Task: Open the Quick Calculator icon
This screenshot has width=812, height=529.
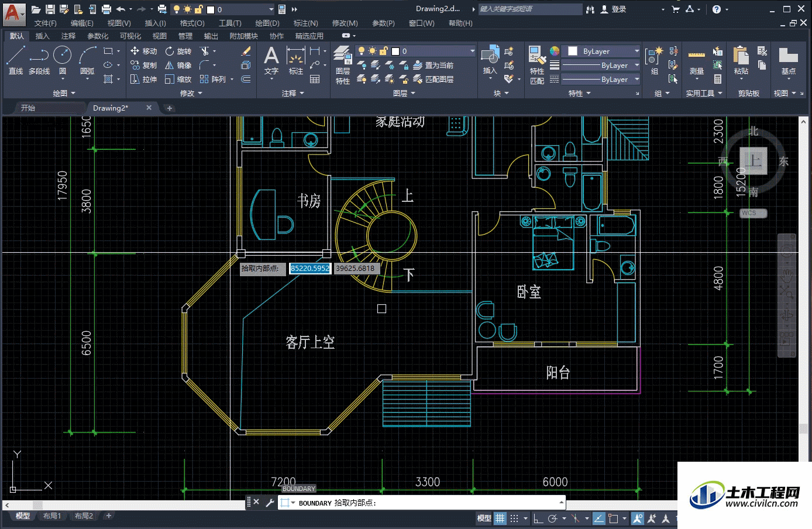Action: coord(718,79)
